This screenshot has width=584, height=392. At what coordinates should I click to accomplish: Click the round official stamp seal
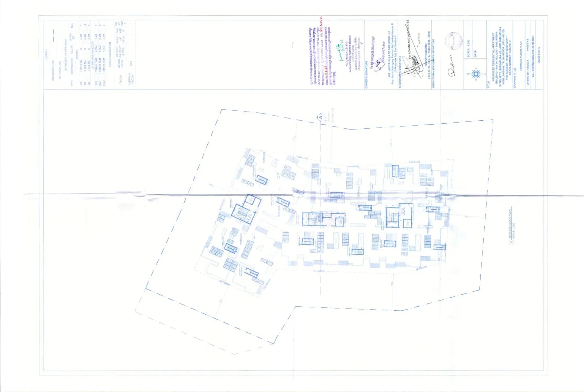454,41
